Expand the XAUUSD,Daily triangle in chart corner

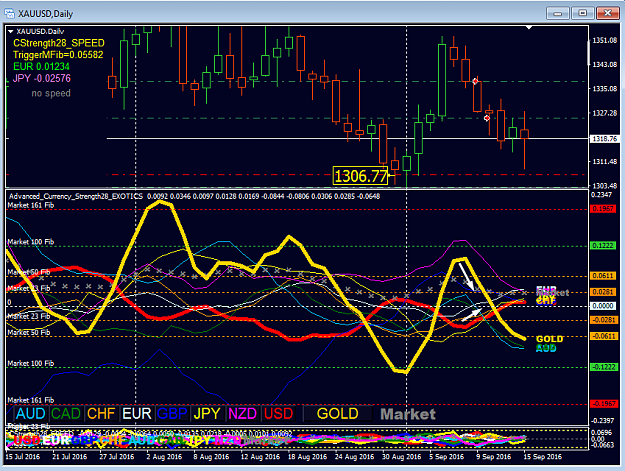[11, 31]
